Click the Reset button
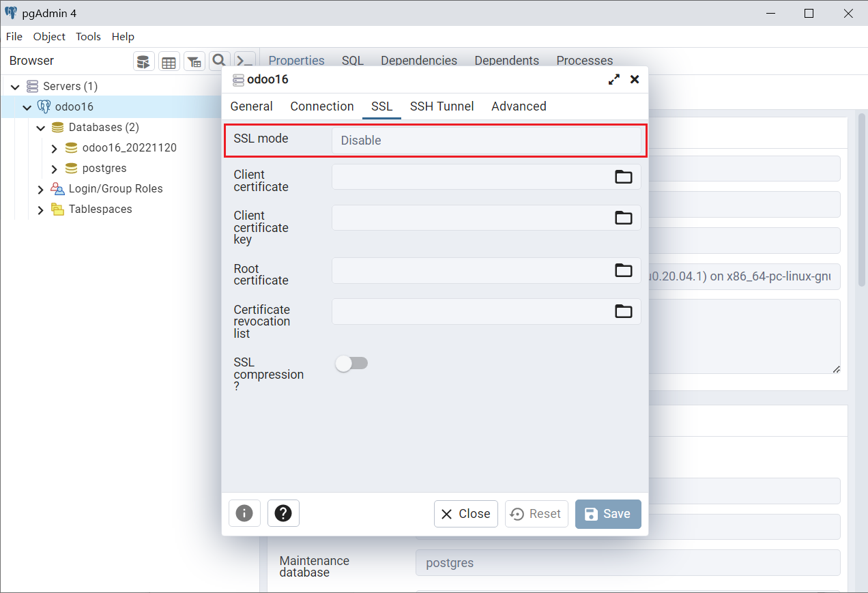 pos(536,514)
